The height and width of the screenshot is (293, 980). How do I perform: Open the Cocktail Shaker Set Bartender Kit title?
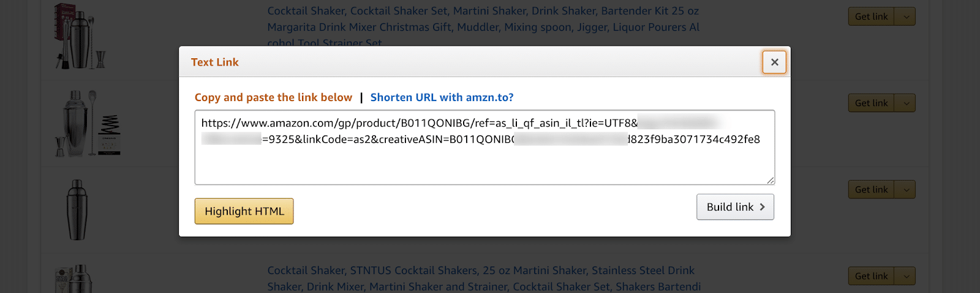[483, 27]
